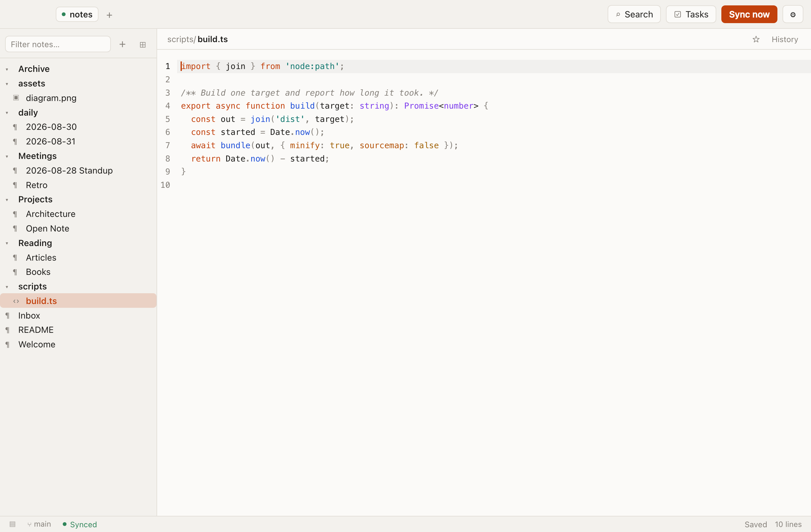Click the code icon beside build.ts
The width and height of the screenshot is (811, 532).
coord(16,301)
